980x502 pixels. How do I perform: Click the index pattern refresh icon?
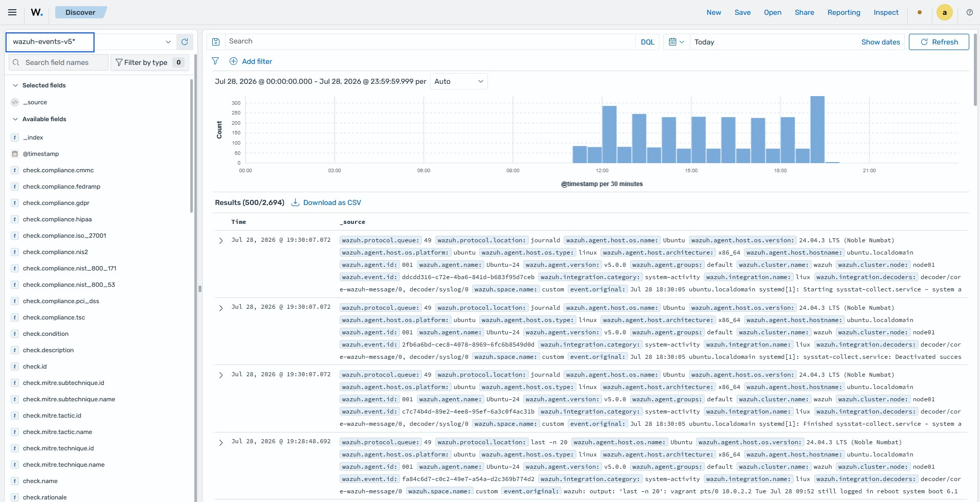(185, 42)
